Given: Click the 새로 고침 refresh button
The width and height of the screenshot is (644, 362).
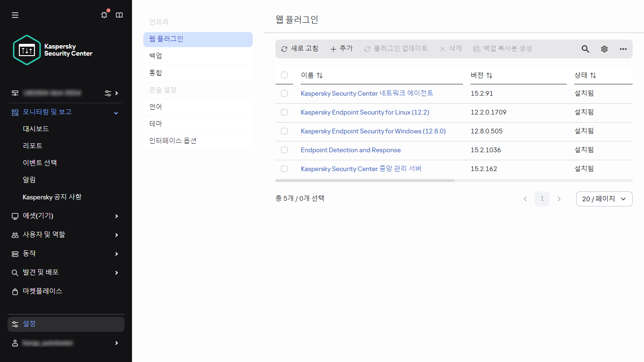Looking at the screenshot, I should point(300,49).
